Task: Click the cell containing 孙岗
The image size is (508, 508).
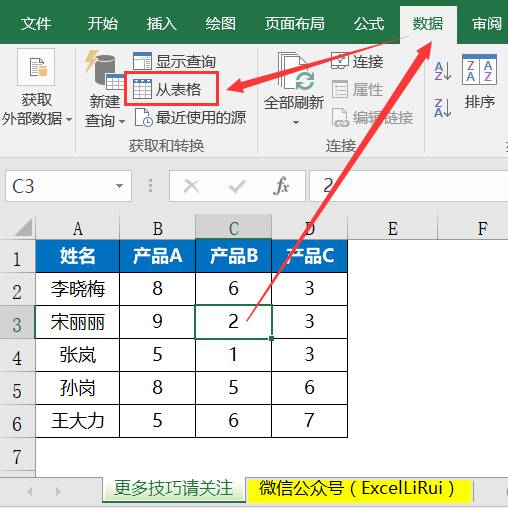Action: [x=77, y=388]
